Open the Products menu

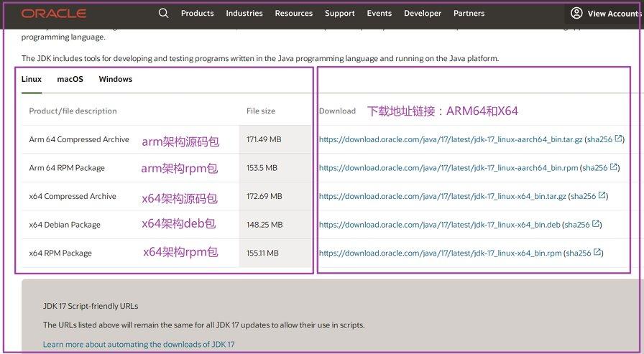click(x=198, y=13)
